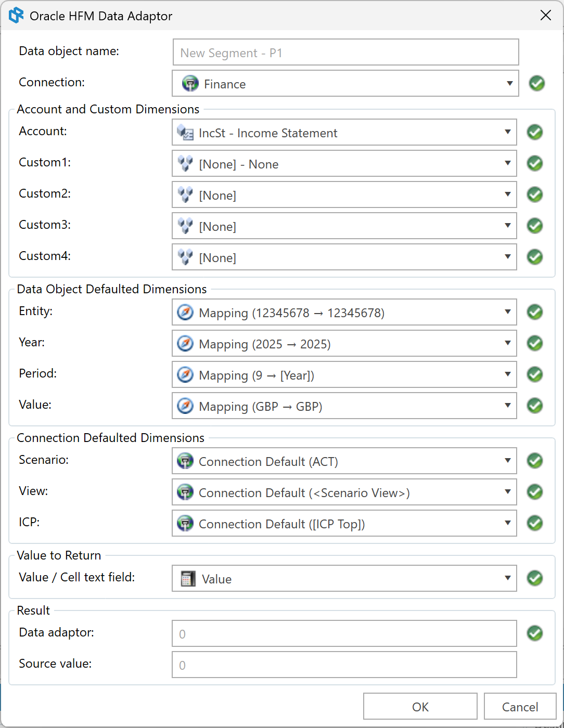Click the Period mapping compass icon
This screenshot has height=728, width=564.
pyautogui.click(x=185, y=375)
